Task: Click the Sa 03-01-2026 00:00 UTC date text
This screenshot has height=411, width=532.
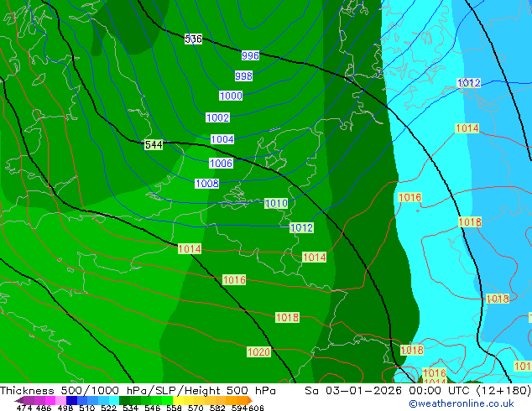Action: (389, 390)
